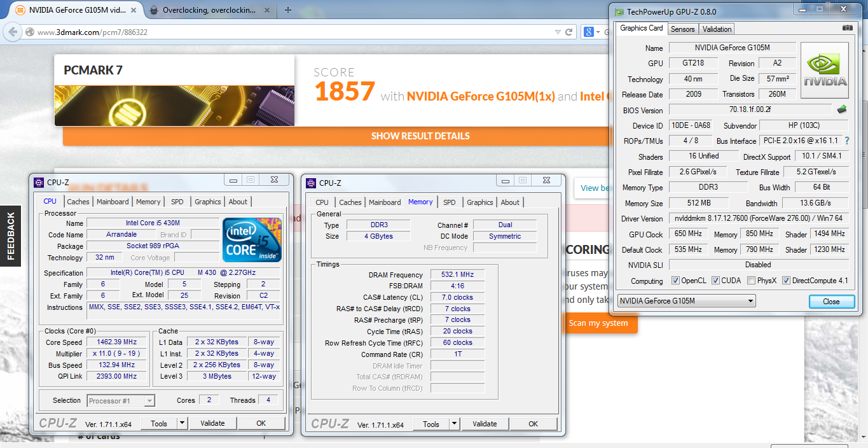Open the search engine chooser arrow

tap(598, 32)
